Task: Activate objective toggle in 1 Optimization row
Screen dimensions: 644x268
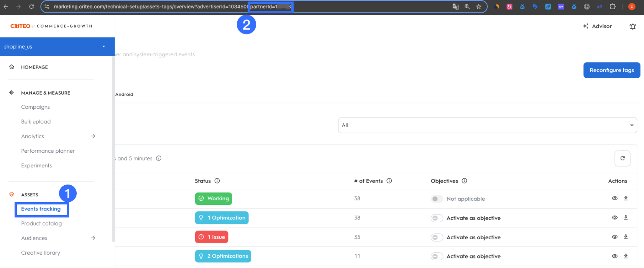Action: [x=437, y=218]
